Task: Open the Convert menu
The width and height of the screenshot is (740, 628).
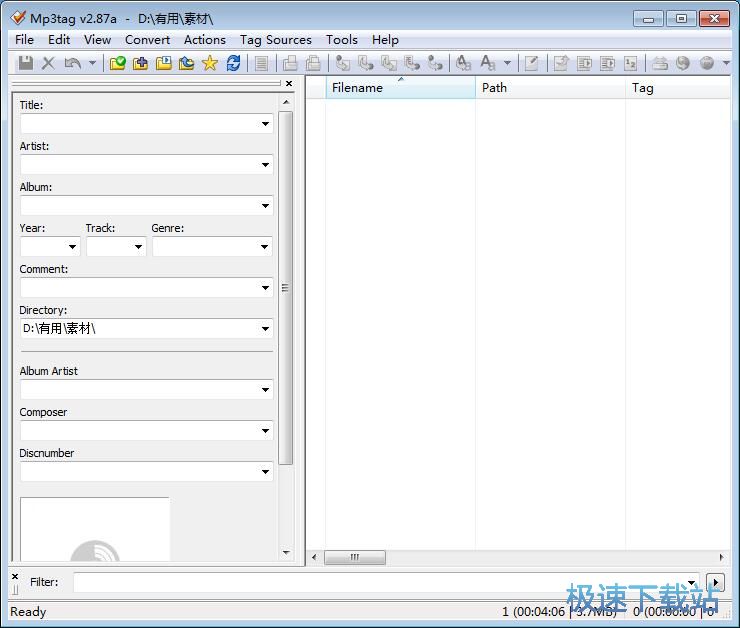Action: tap(147, 40)
